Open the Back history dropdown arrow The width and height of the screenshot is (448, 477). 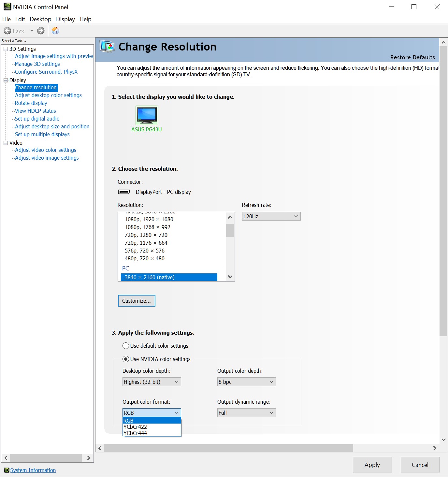tap(32, 31)
